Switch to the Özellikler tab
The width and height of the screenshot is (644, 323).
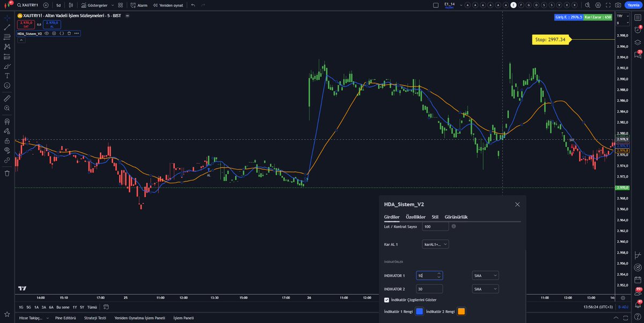click(x=415, y=217)
